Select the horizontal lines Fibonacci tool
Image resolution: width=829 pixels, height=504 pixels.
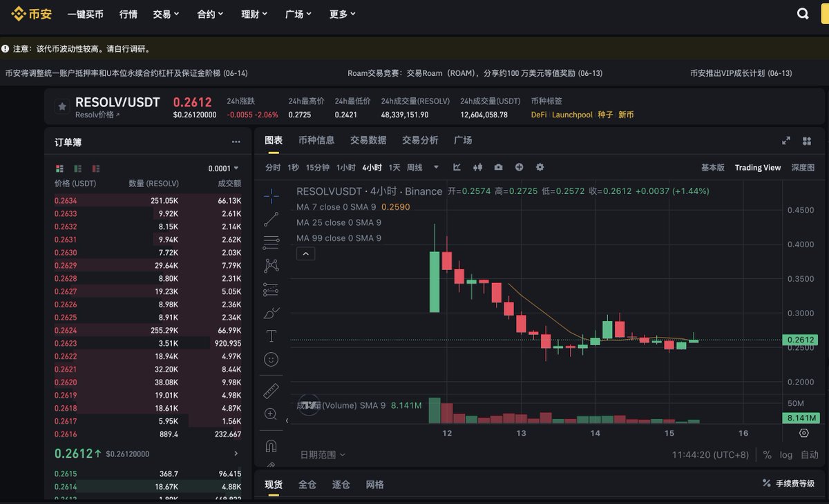click(271, 242)
